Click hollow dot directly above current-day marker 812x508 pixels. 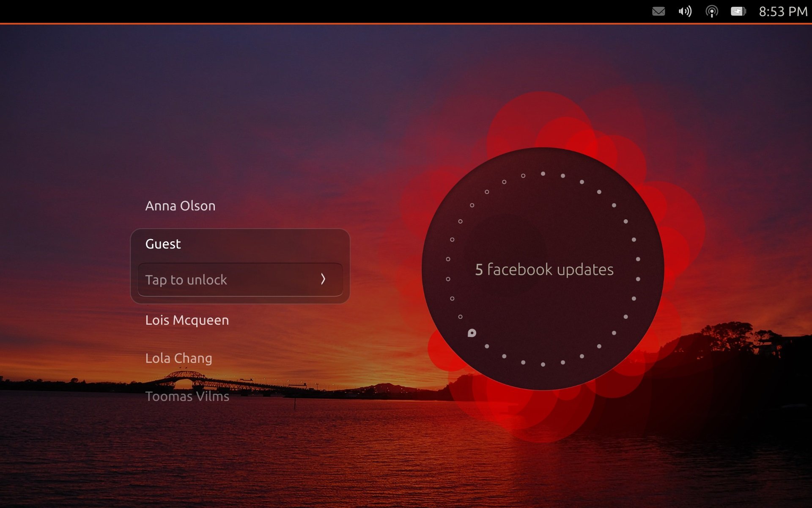click(461, 317)
